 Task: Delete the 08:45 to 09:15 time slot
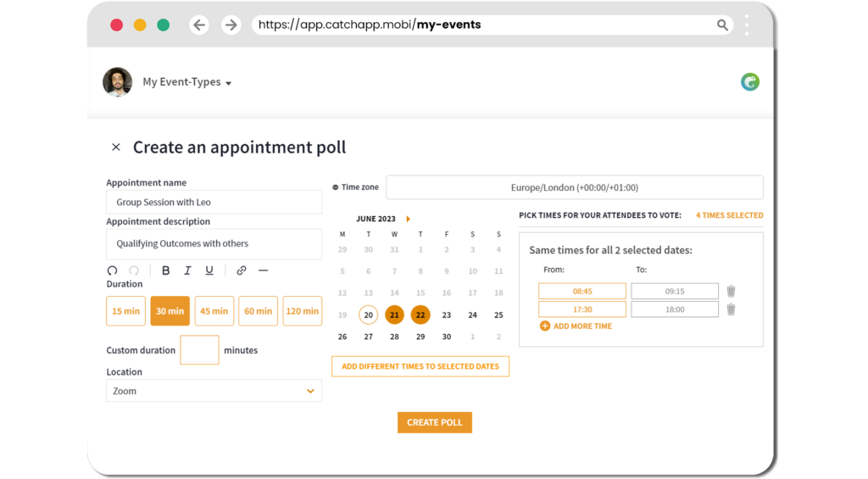(x=731, y=291)
